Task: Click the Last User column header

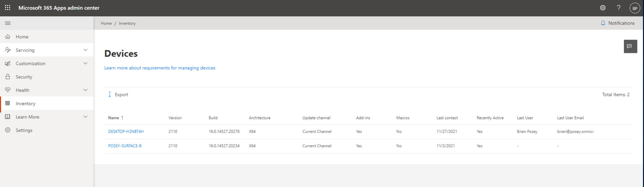Action: (x=525, y=118)
